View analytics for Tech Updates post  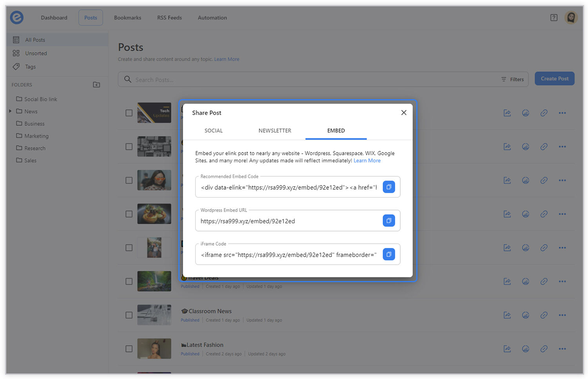(526, 113)
